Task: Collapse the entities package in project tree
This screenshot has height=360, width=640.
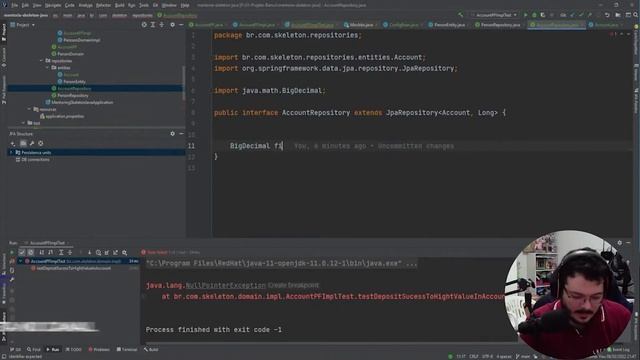Action: (47, 67)
